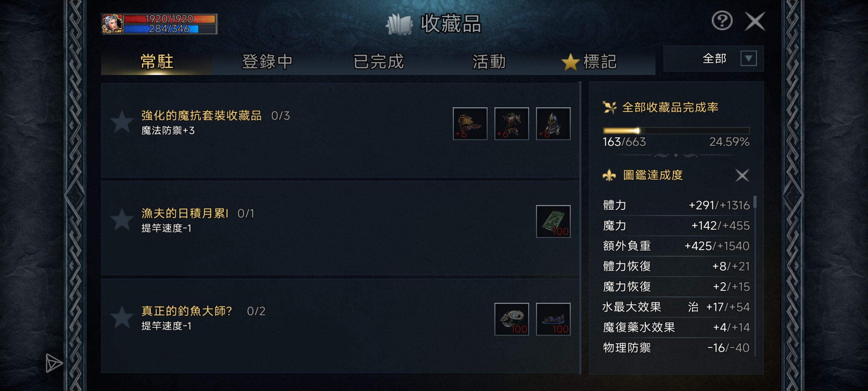Open the 全部 filter dropdown
Screen dimensions: 868x391
tap(748, 59)
